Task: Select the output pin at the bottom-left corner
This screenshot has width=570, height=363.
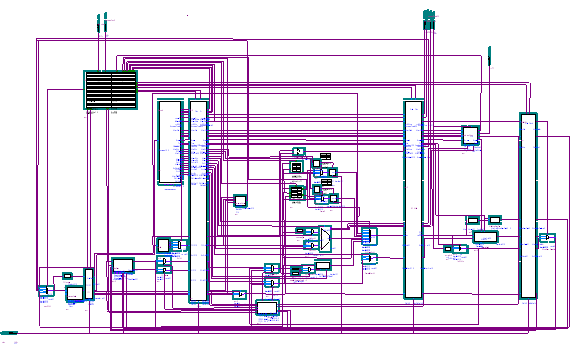Action: coord(9,333)
